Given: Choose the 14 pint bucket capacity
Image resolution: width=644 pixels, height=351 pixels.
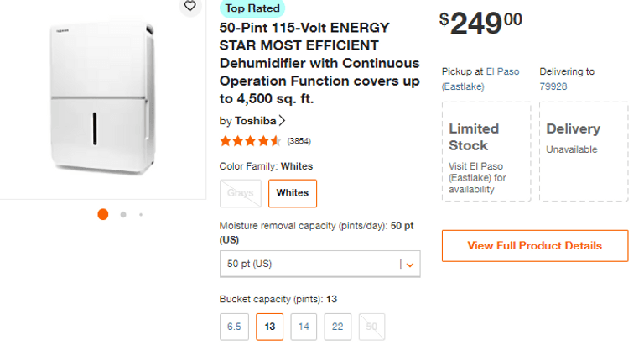Looking at the screenshot, I should (x=304, y=327).
